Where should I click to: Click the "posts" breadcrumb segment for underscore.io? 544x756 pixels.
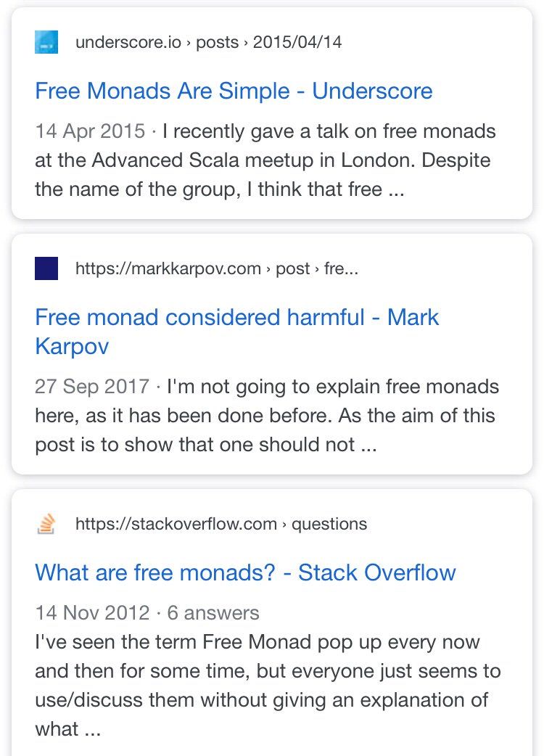[x=217, y=42]
